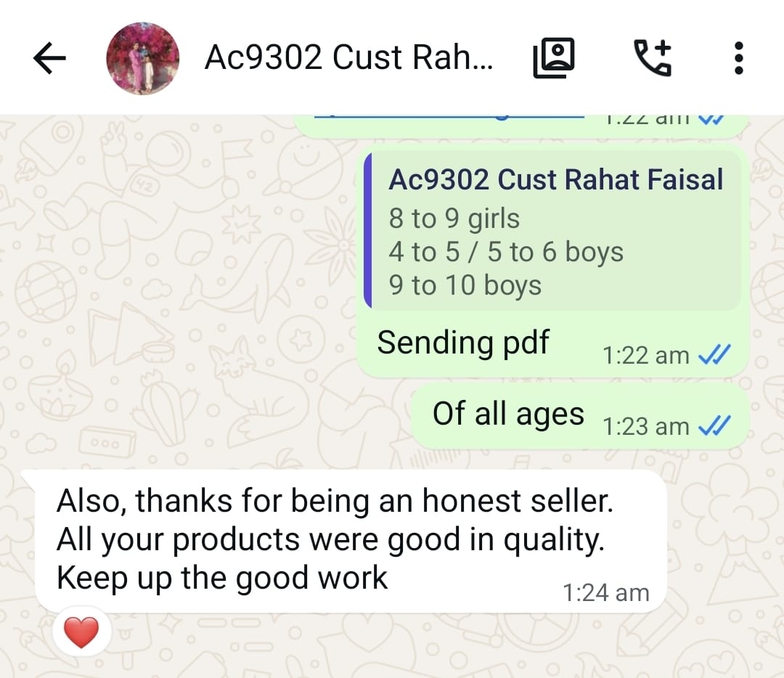Open the media gallery icon

(x=553, y=58)
